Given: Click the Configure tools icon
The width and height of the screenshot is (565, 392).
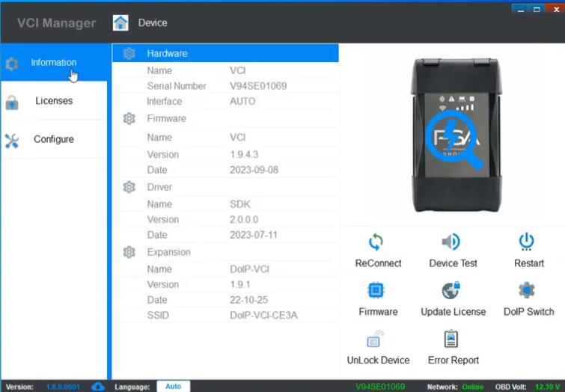Looking at the screenshot, I should coord(12,141).
